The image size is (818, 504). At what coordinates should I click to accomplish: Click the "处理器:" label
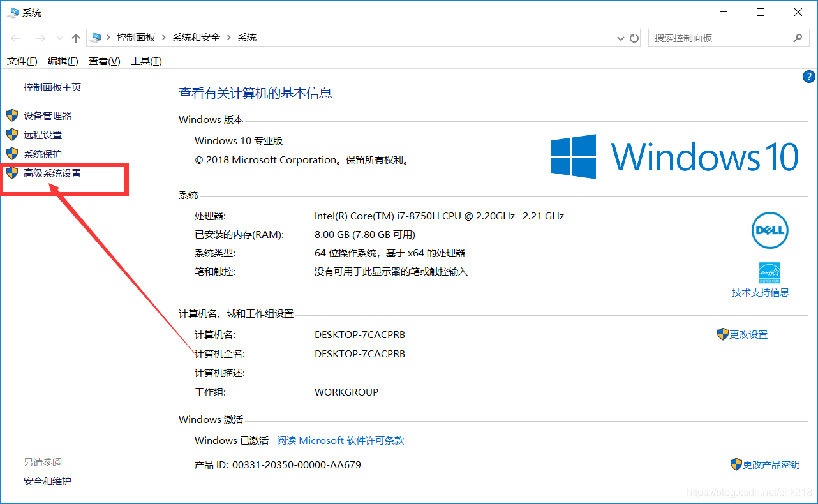pyautogui.click(x=210, y=216)
